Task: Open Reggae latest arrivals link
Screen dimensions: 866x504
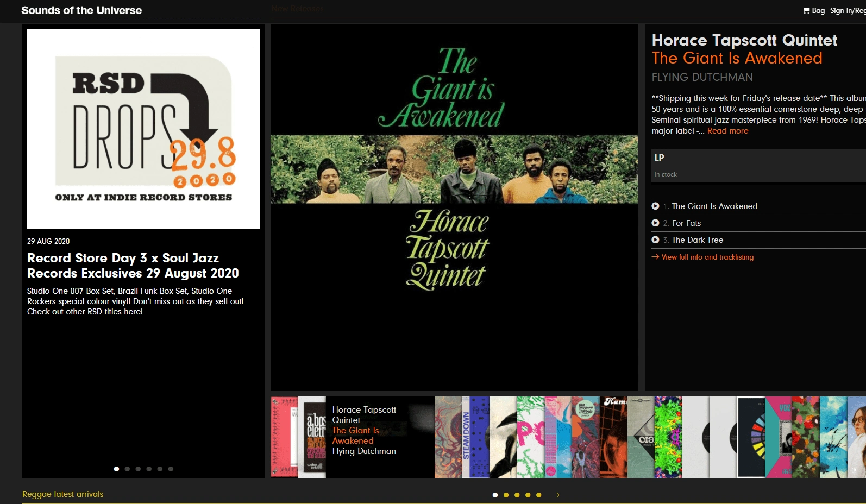Action: (62, 494)
